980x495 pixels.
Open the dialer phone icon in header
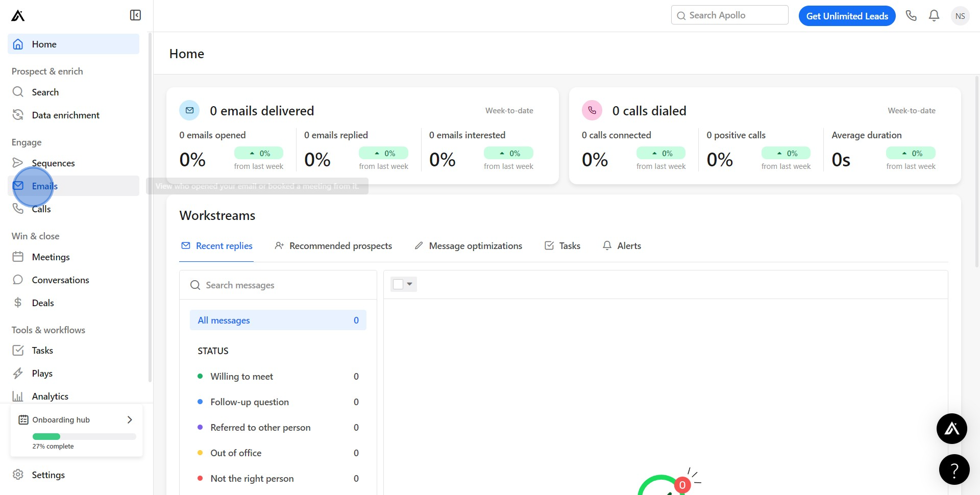tap(911, 16)
